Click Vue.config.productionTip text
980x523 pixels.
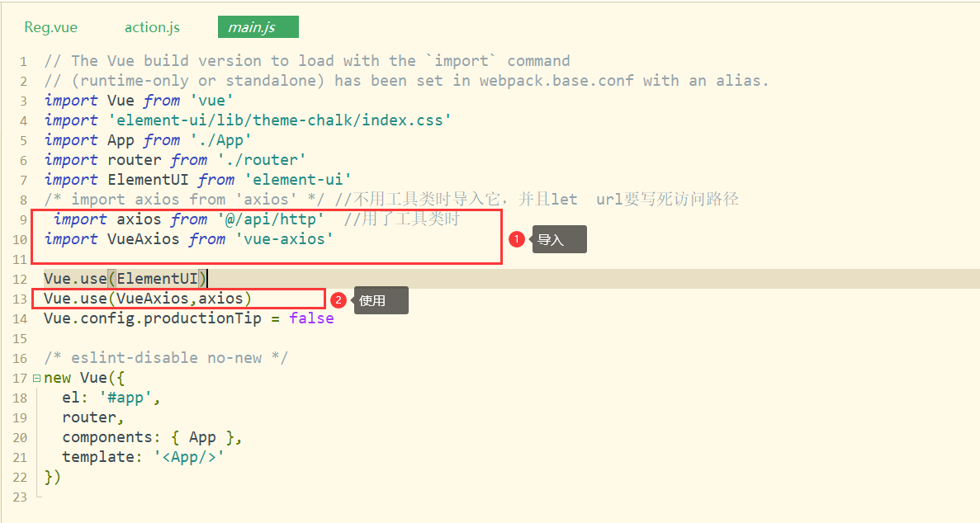[153, 318]
